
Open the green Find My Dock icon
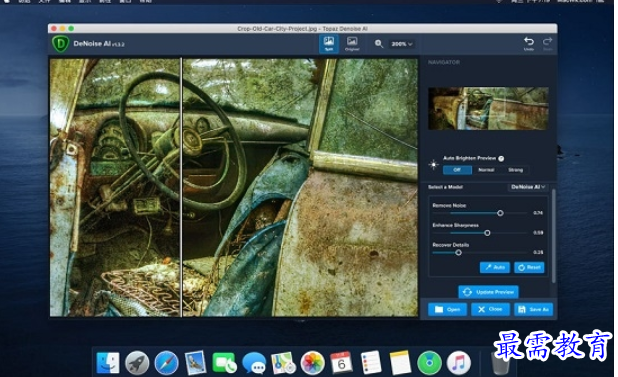(429, 362)
